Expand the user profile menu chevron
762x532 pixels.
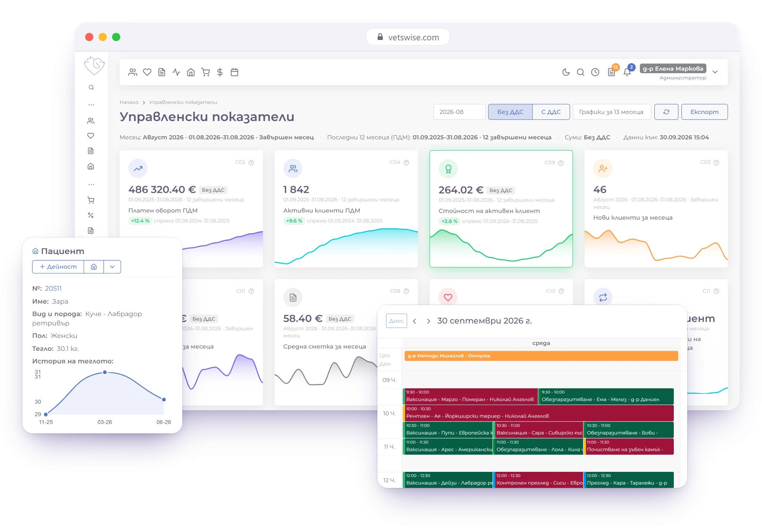tap(715, 72)
